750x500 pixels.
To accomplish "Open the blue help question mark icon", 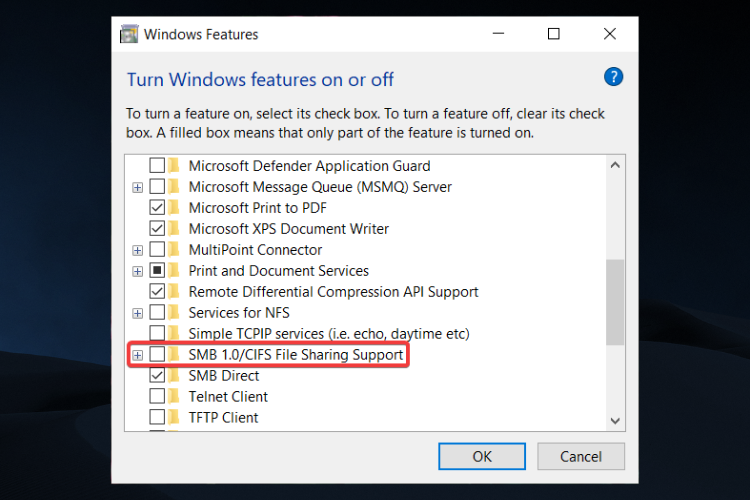I will (613, 77).
